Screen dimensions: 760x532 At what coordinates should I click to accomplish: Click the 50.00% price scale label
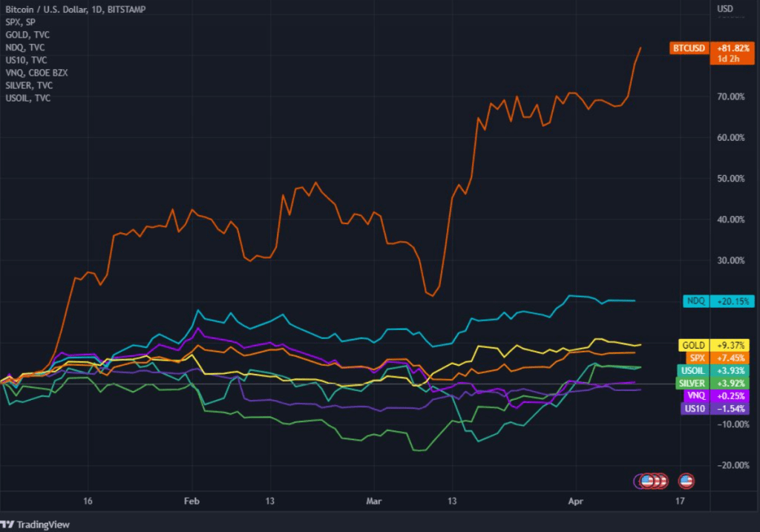[731, 178]
